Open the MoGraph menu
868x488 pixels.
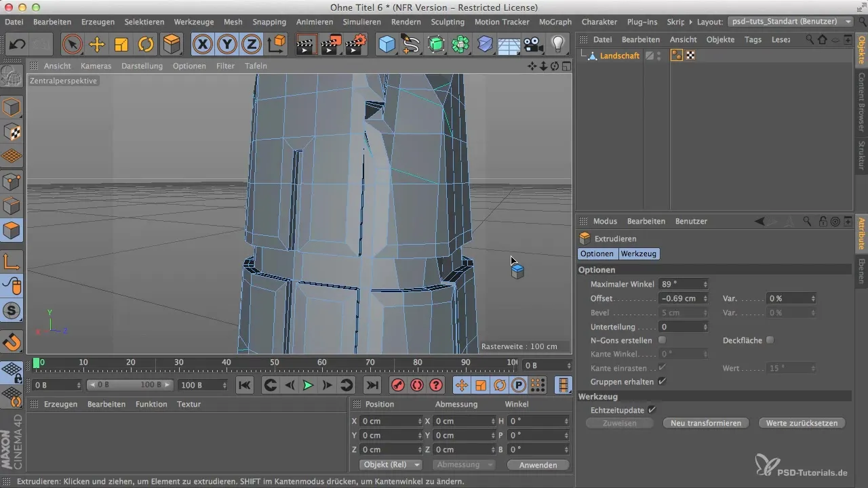(x=555, y=22)
